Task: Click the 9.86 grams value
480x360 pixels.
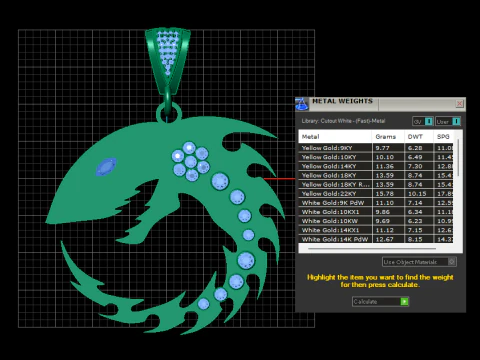Action: [x=382, y=212]
